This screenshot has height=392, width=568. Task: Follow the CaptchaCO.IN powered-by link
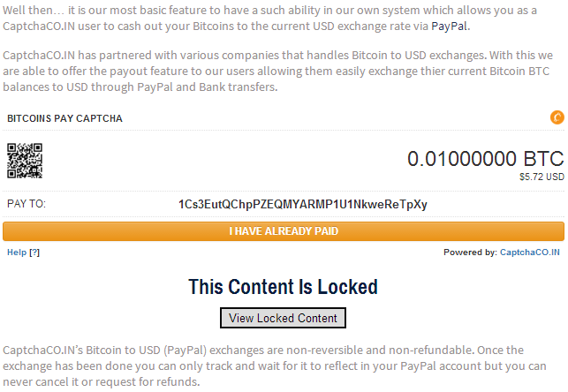click(x=530, y=253)
